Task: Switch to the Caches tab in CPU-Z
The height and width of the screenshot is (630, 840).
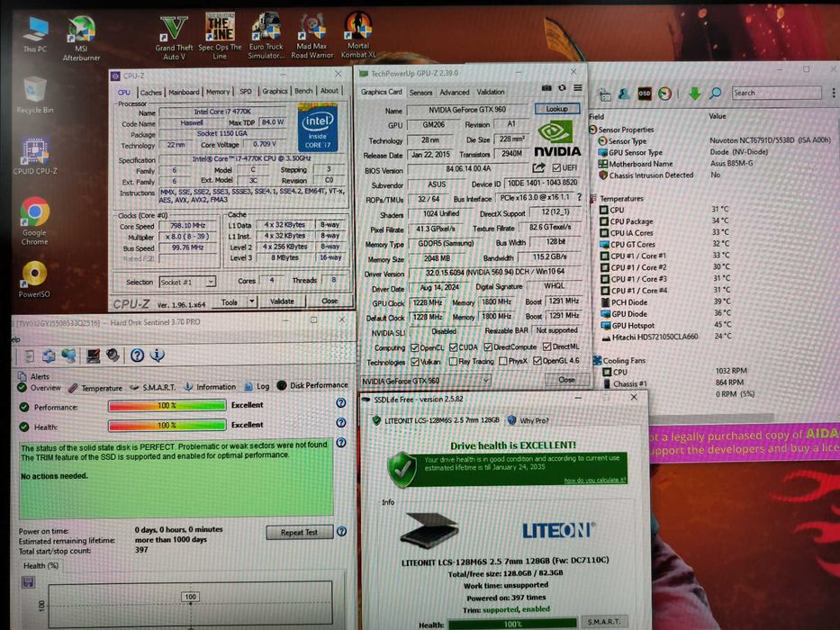Action: pyautogui.click(x=150, y=92)
